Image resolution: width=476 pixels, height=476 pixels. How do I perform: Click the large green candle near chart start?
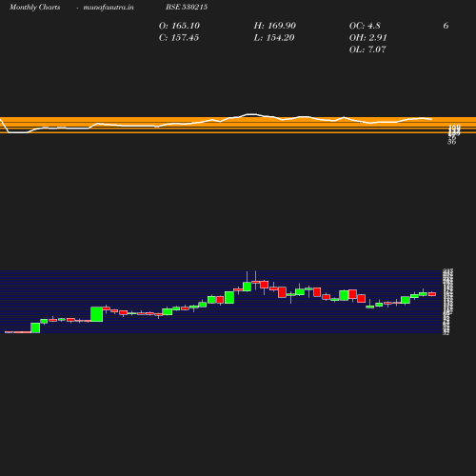point(97,314)
